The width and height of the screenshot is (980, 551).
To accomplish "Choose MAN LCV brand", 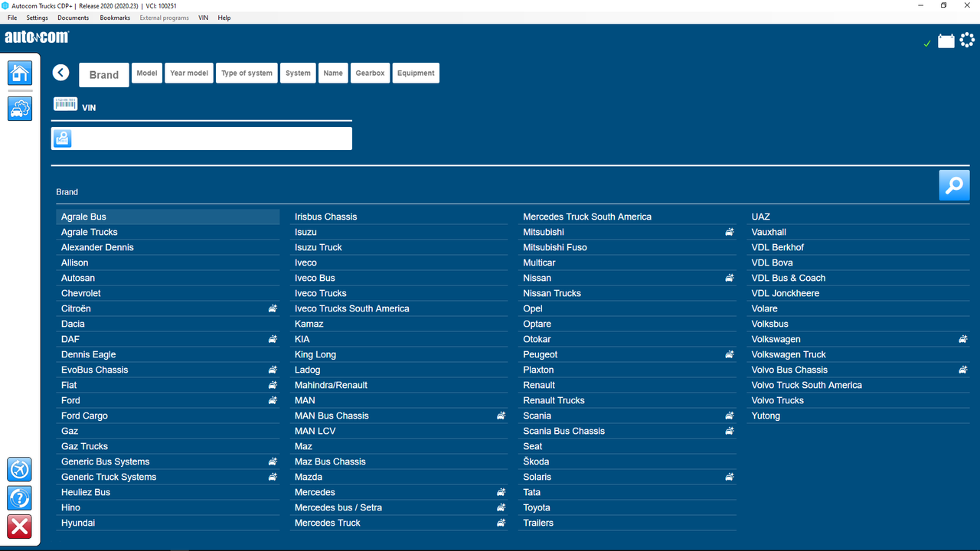I will tap(399, 431).
